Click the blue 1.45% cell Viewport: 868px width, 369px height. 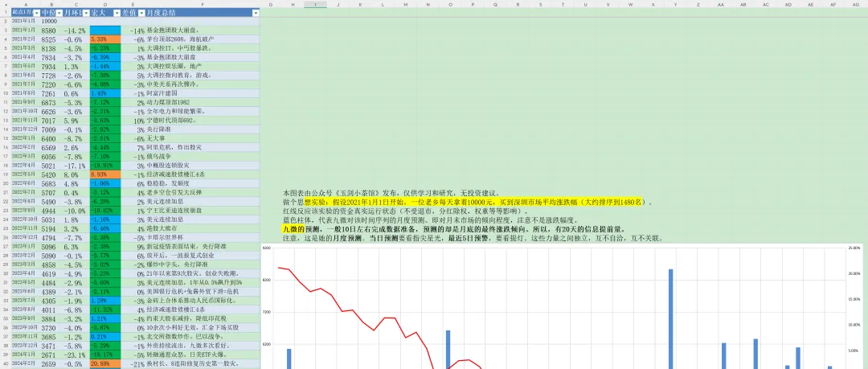pyautogui.click(x=105, y=93)
